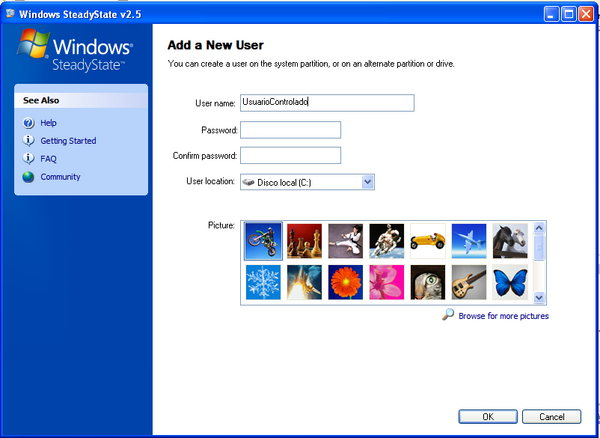Open the User location dropdown

(367, 181)
